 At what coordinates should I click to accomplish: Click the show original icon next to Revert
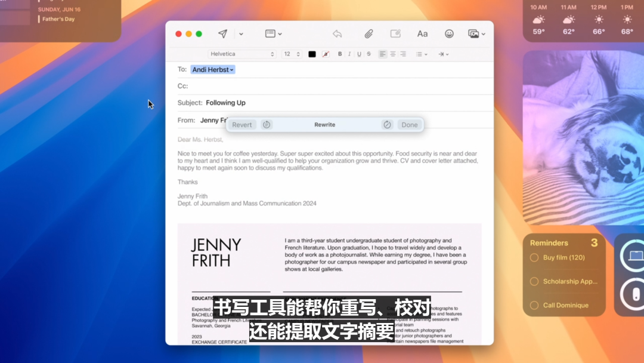267,125
